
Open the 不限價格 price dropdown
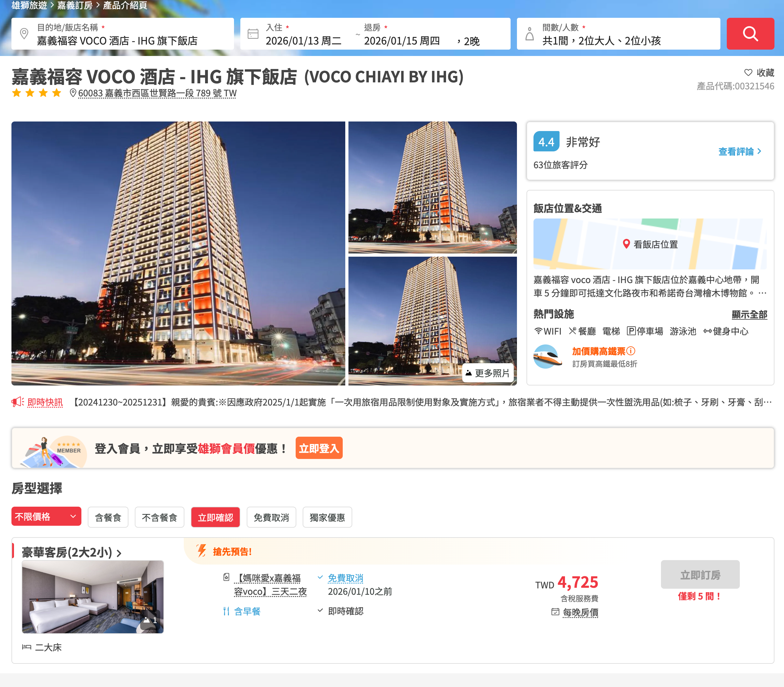click(46, 517)
